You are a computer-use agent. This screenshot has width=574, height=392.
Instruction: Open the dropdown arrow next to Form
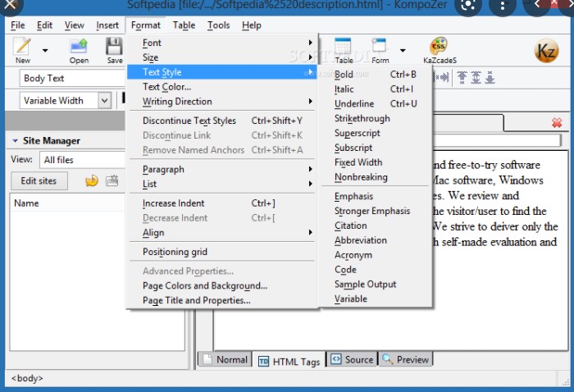[403, 50]
